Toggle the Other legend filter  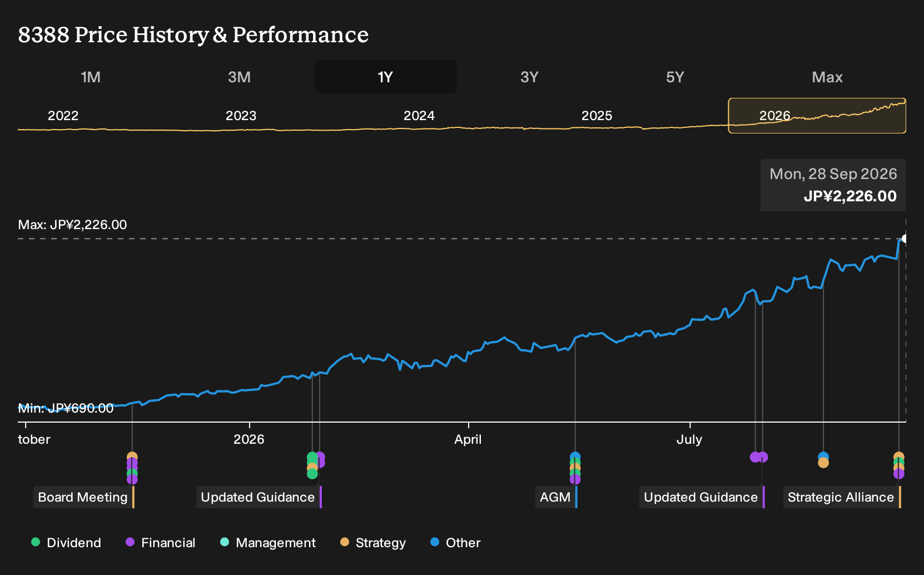click(x=455, y=543)
